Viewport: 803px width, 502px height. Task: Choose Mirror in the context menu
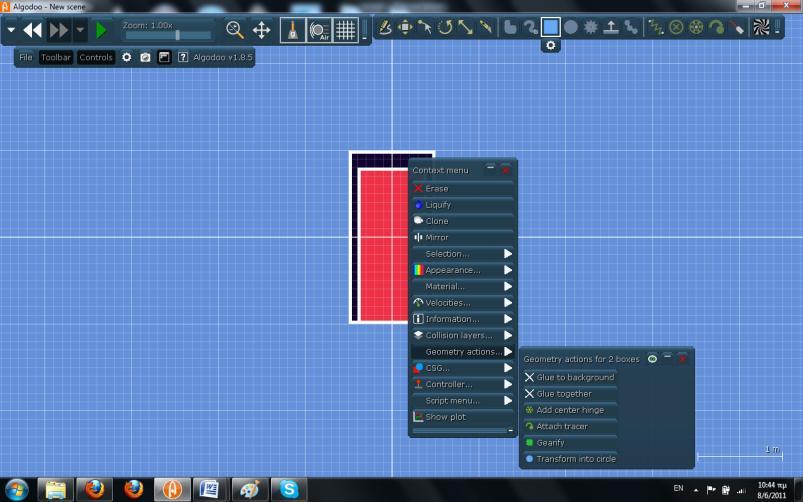point(462,238)
